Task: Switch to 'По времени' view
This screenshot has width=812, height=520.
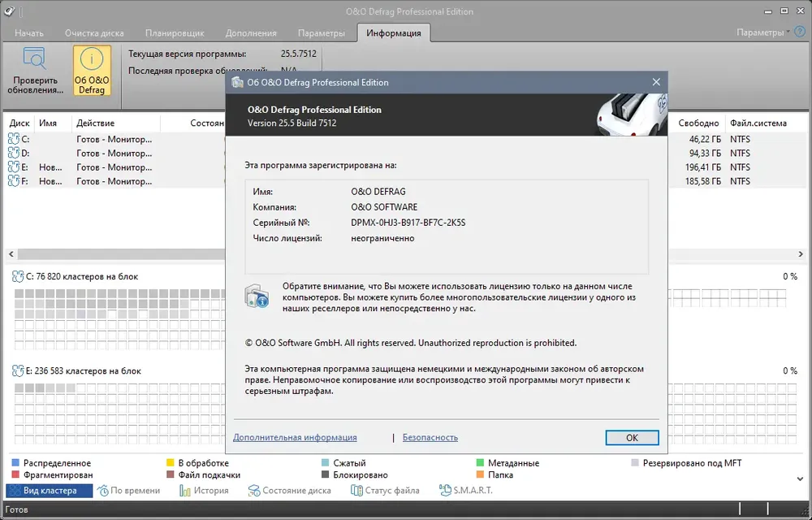Action: 129,490
